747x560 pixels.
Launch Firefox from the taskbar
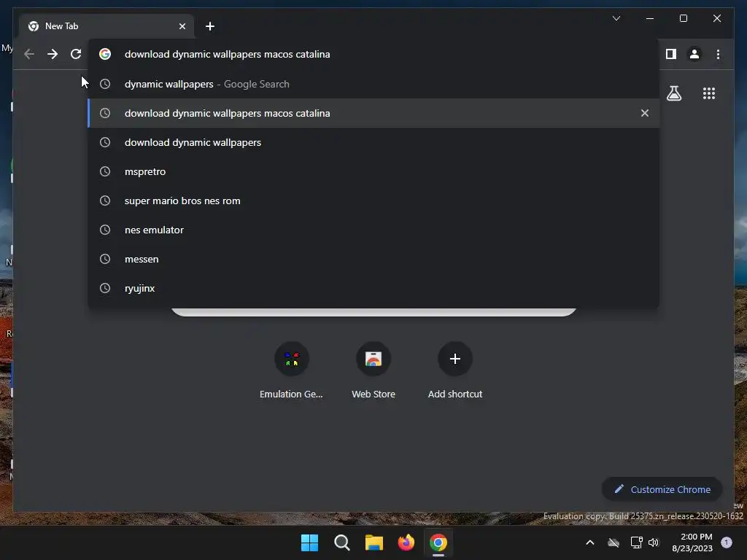point(406,542)
